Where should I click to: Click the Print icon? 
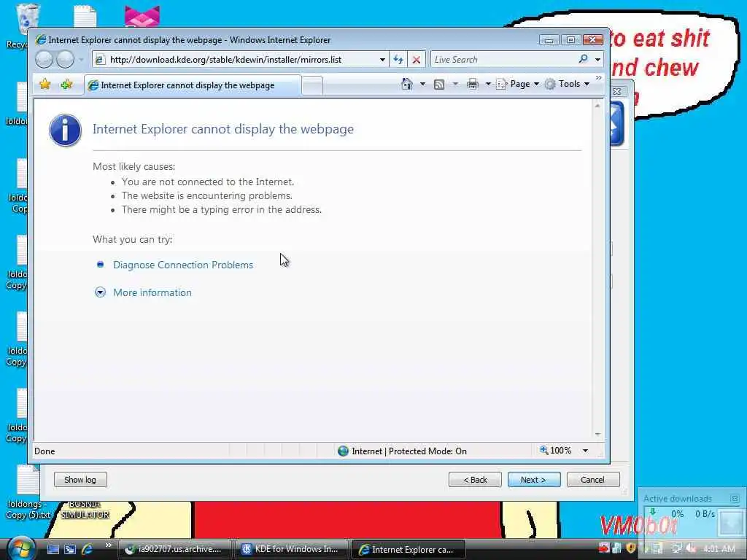click(x=473, y=85)
